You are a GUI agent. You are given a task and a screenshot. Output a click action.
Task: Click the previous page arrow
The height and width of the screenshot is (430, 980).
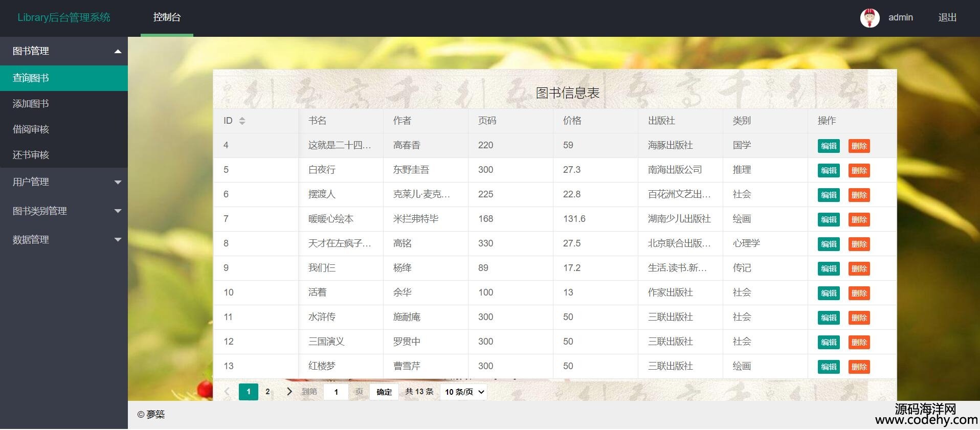tap(227, 392)
